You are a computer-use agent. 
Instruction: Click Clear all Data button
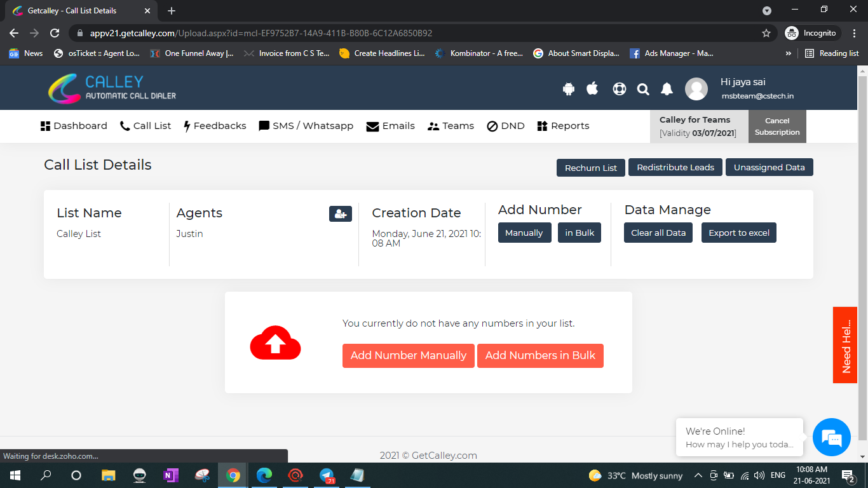tap(658, 233)
